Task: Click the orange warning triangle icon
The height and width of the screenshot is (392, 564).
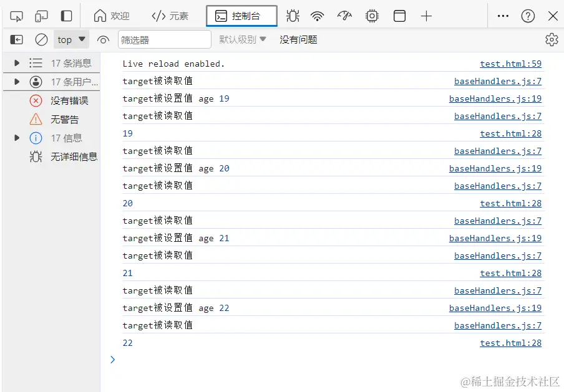Action: 36,119
